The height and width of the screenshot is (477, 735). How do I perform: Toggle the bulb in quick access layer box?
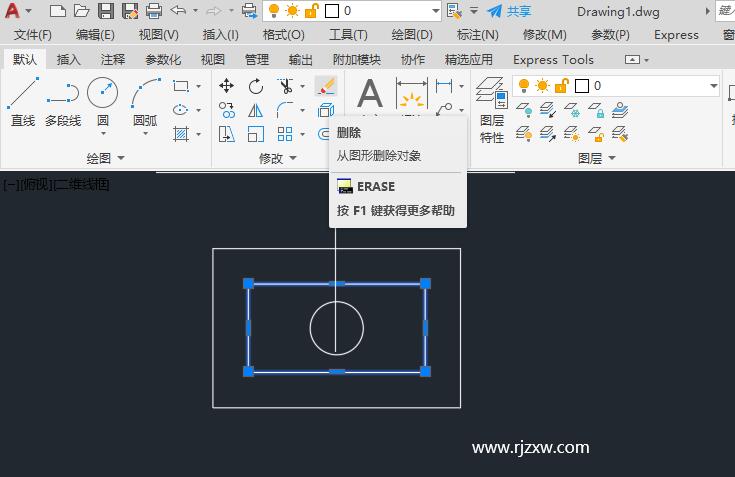click(x=274, y=11)
